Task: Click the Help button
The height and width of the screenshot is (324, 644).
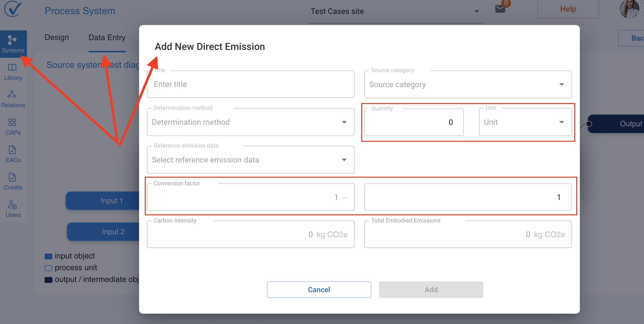Action: 568,9
